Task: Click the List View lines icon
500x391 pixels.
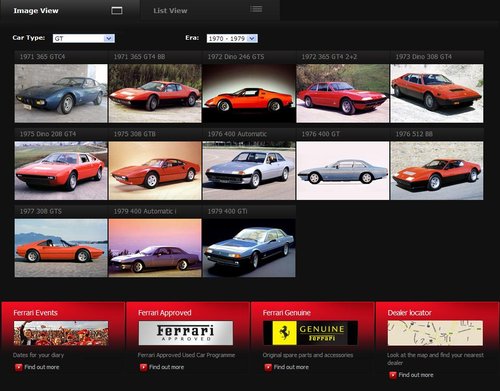Action: click(256, 9)
